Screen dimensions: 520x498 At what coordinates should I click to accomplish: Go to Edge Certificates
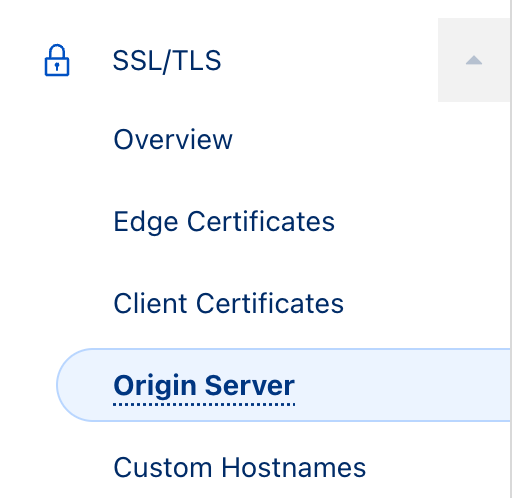[224, 221]
